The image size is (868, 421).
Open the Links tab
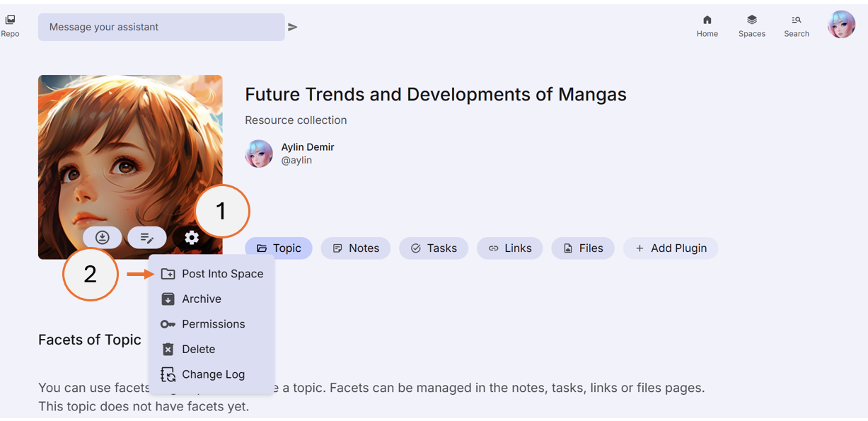[509, 248]
